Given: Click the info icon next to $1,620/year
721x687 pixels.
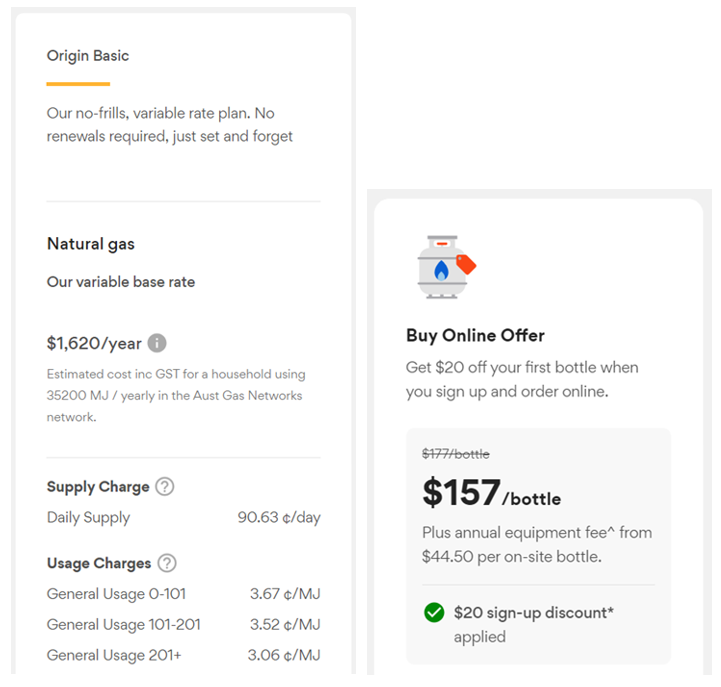Looking at the screenshot, I should [x=157, y=343].
